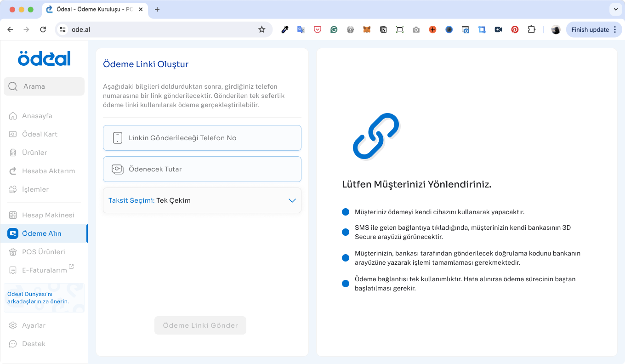This screenshot has height=364, width=625.
Task: Click the Ödeal Kart card icon
Action: [13, 134]
